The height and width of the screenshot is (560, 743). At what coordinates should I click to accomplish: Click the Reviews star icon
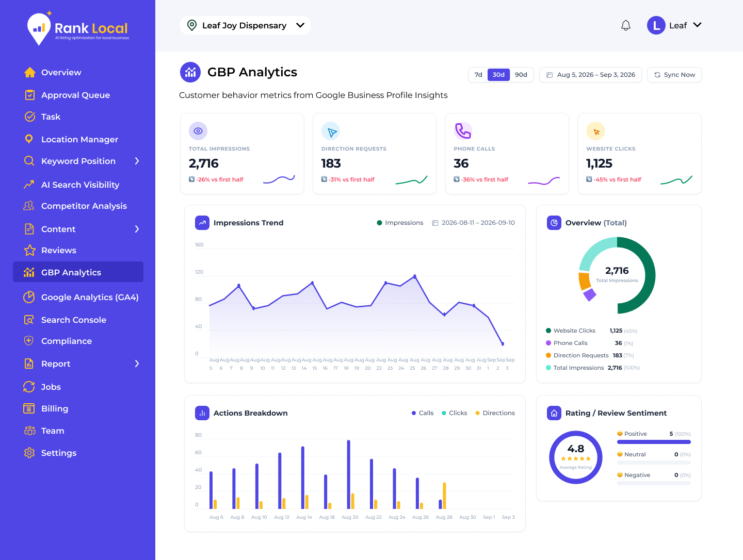coord(30,250)
